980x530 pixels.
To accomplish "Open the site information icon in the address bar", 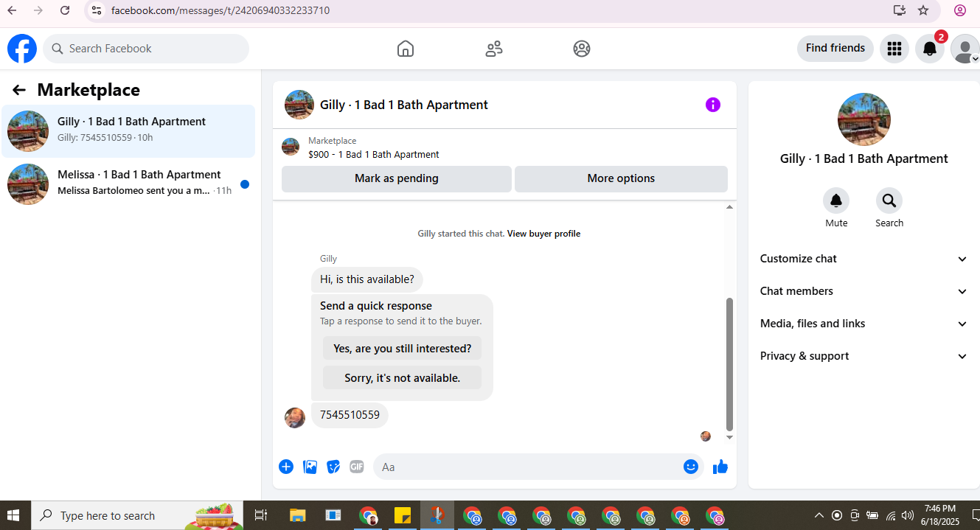I will 96,10.
